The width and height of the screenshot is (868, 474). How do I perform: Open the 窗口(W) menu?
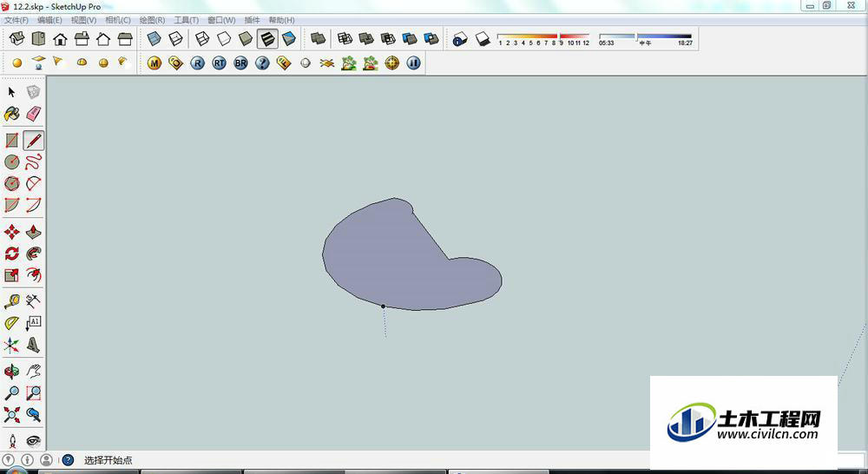[221, 20]
